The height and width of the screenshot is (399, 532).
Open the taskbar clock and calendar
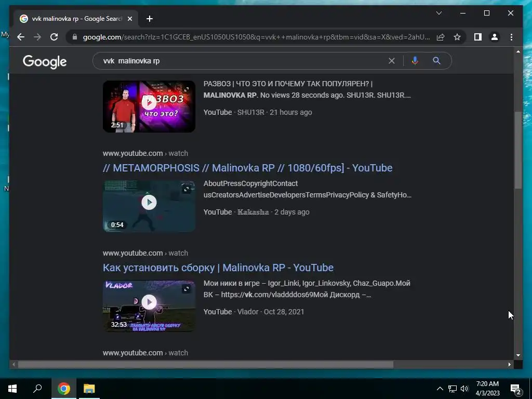tap(487, 389)
